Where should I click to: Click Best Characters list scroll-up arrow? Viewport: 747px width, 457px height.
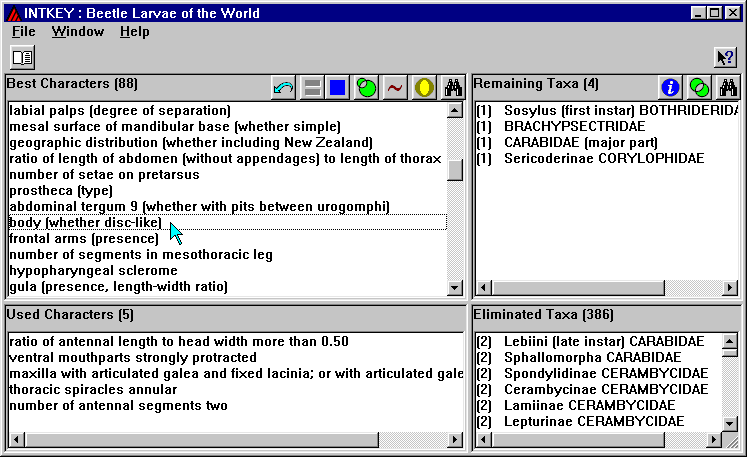pos(455,111)
